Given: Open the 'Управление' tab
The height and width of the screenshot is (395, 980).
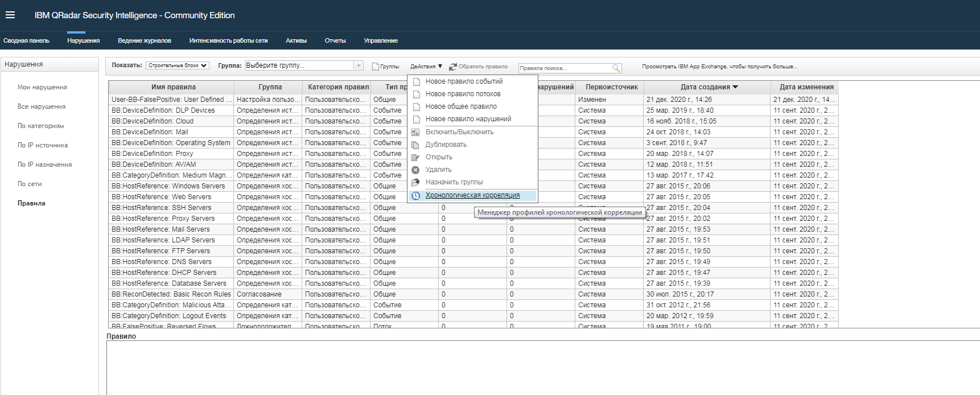Looking at the screenshot, I should [381, 40].
